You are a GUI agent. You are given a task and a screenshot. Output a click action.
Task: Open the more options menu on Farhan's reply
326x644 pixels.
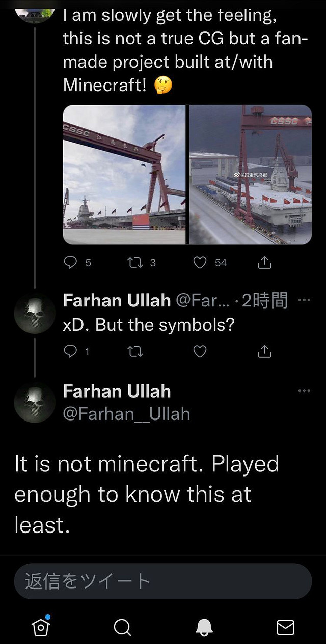coord(304,300)
